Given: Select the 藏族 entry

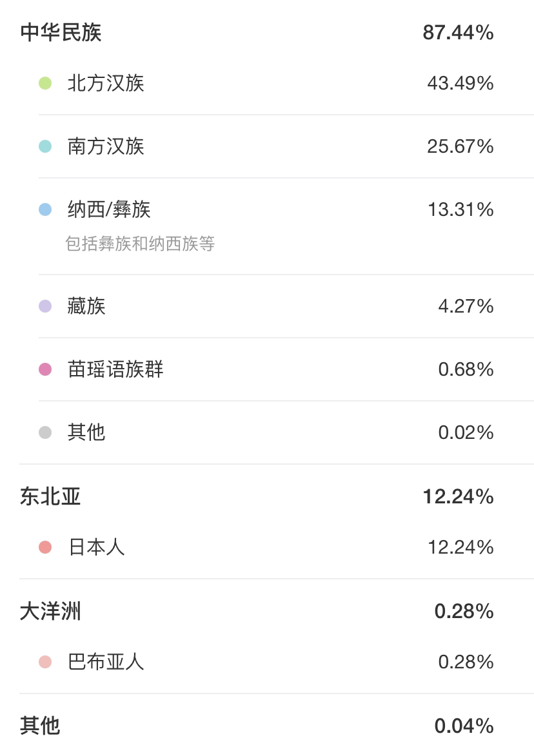Looking at the screenshot, I should (x=86, y=306).
